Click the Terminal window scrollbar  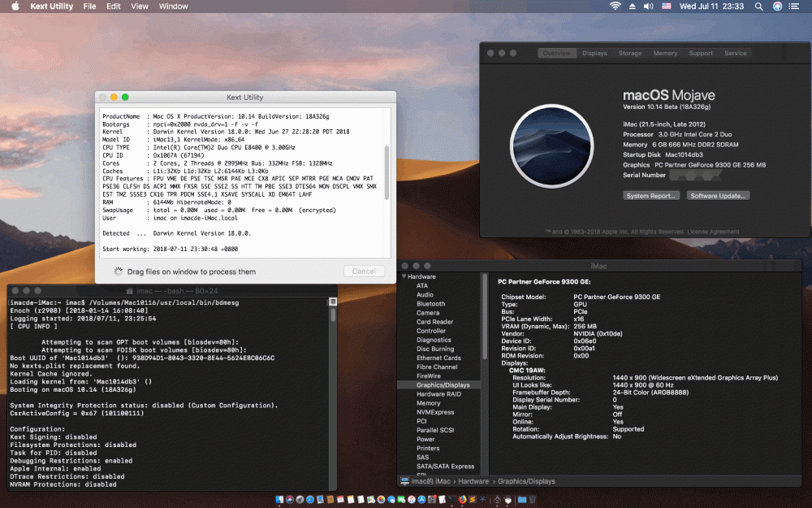pos(333,315)
